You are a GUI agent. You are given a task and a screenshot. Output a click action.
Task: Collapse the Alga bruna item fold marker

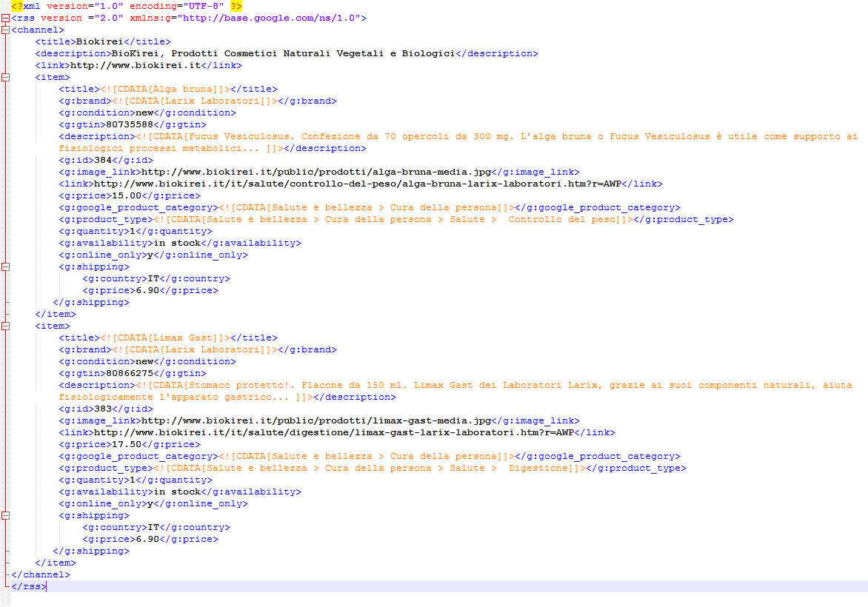[x=5, y=78]
